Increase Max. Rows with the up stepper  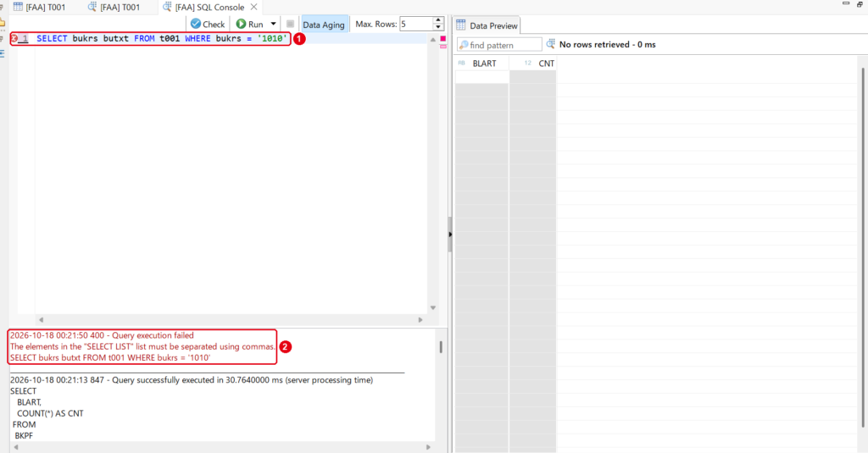(x=438, y=20)
